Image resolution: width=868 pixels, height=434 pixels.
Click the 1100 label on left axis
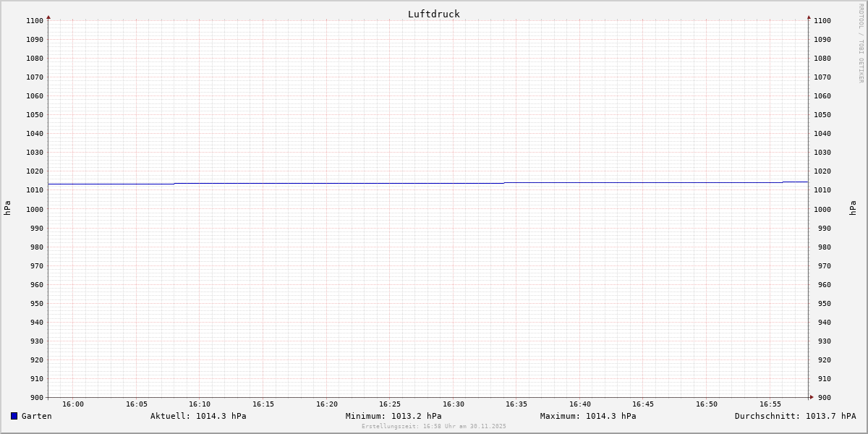click(35, 20)
